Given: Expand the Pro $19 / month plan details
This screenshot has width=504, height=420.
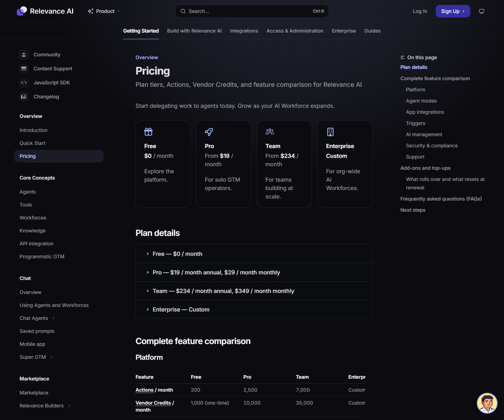Looking at the screenshot, I should pos(254,272).
